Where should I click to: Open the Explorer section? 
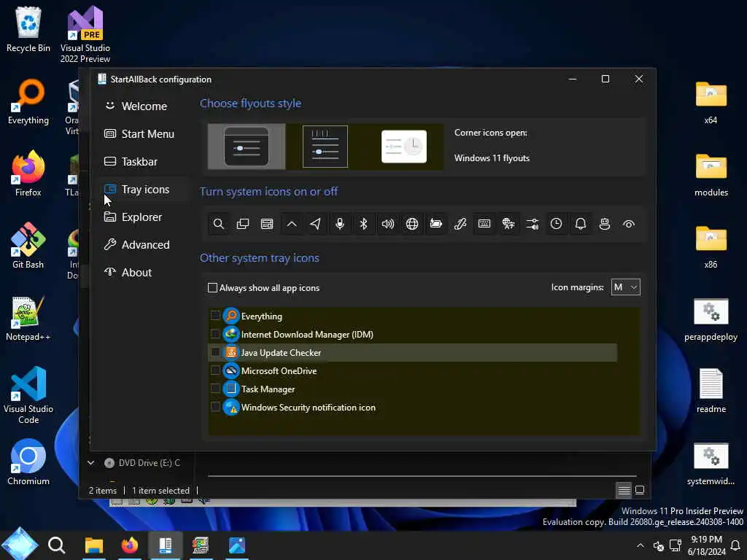click(144, 217)
